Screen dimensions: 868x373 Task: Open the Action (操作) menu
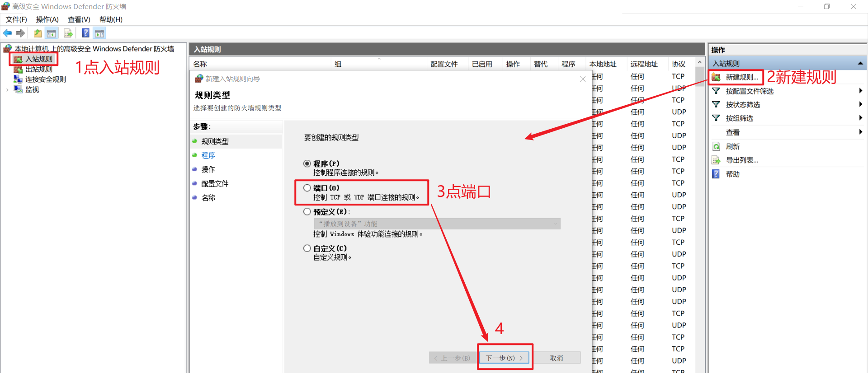[x=47, y=19]
